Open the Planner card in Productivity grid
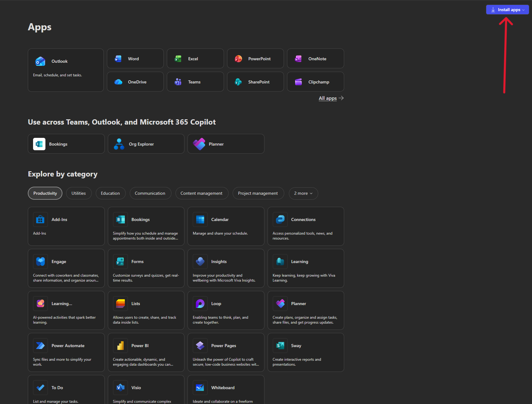Image resolution: width=532 pixels, height=404 pixels. click(x=306, y=310)
